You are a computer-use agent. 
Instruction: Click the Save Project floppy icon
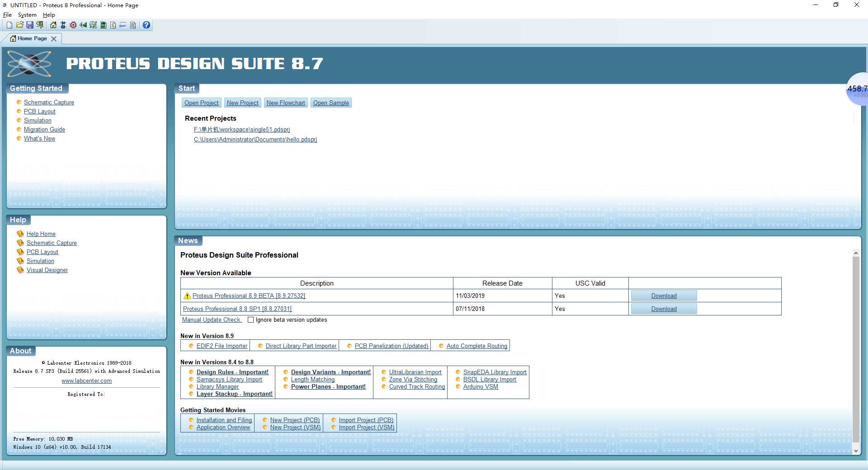click(x=29, y=25)
